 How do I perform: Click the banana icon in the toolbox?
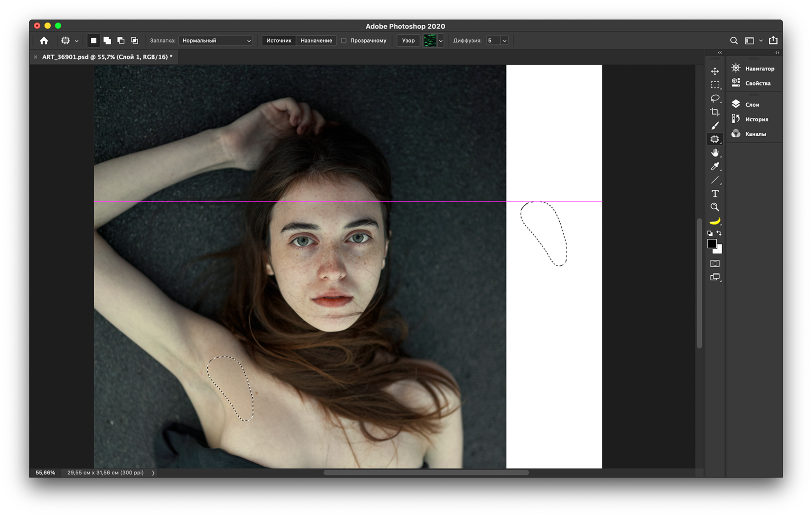tap(715, 221)
